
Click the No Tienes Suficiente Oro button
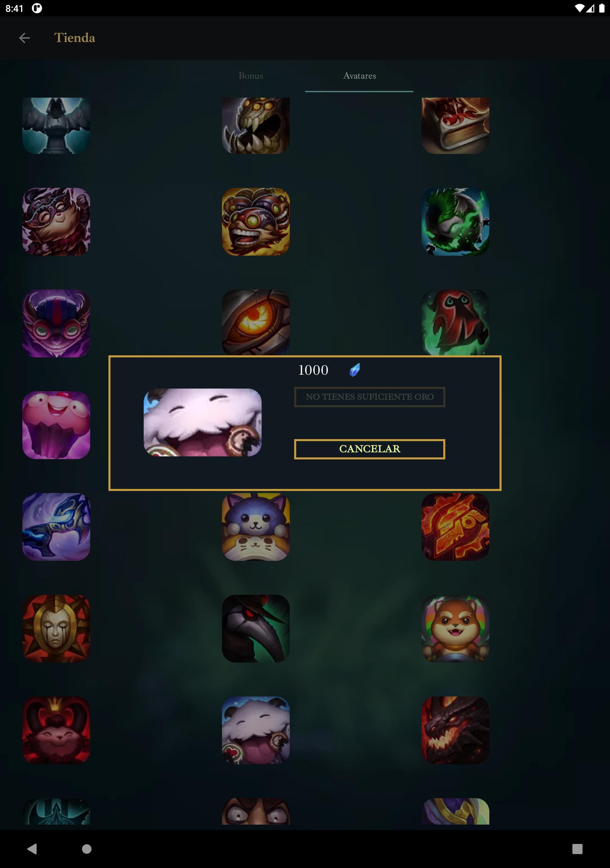point(369,397)
